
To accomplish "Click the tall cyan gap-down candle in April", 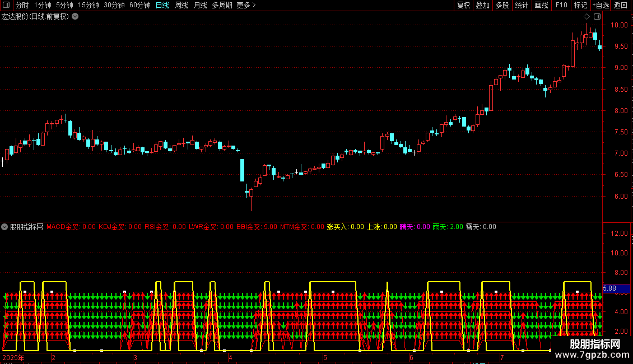I will [242, 170].
